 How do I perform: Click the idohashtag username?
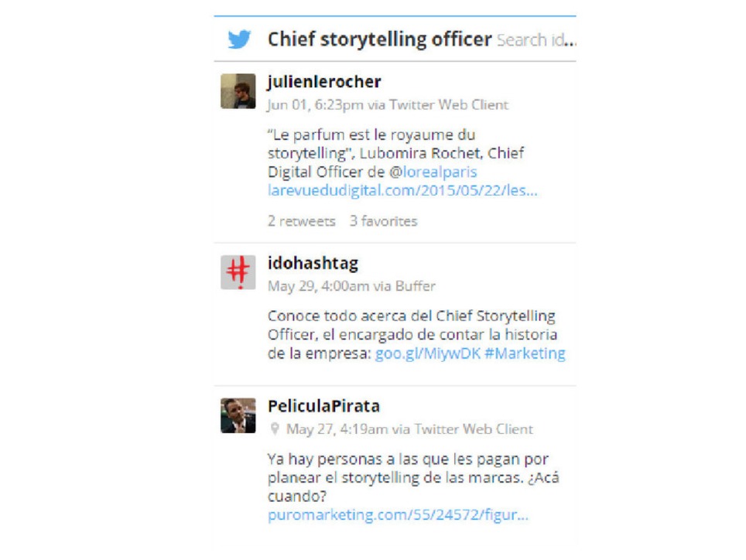(313, 264)
